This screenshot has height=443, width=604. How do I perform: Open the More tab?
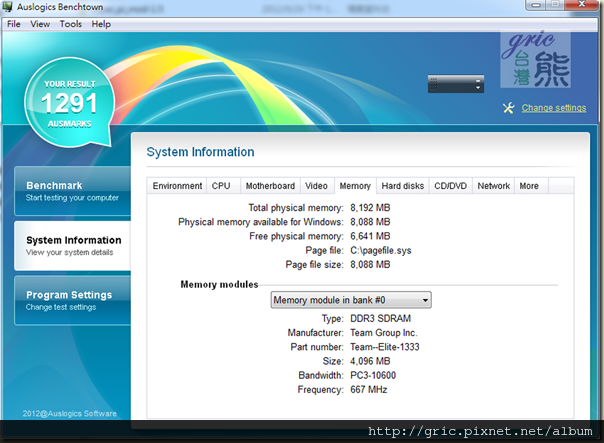pos(531,186)
